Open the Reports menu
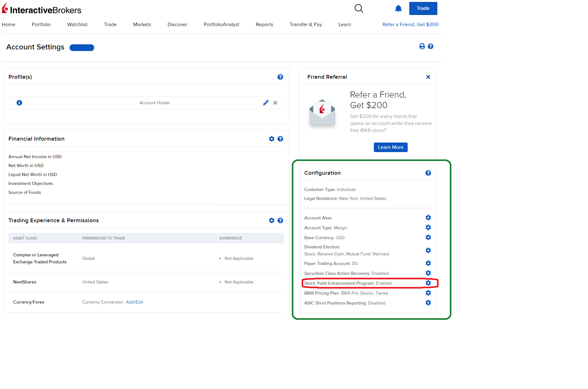The width and height of the screenshot is (588, 389). point(264,25)
